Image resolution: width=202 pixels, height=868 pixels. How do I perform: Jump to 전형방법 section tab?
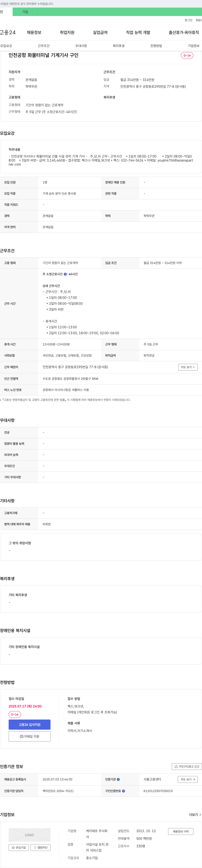click(156, 46)
